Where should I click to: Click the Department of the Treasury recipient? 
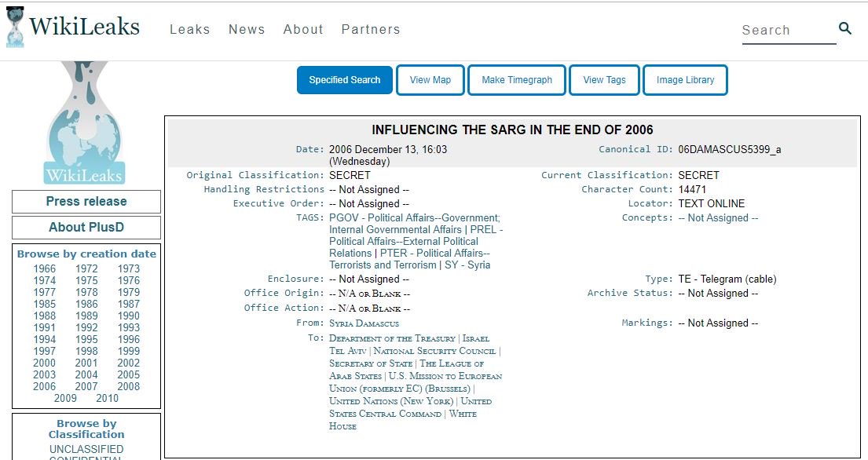tap(392, 338)
